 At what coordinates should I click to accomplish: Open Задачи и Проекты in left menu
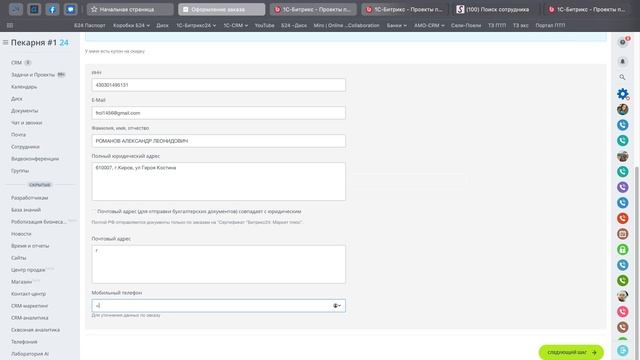coord(33,75)
